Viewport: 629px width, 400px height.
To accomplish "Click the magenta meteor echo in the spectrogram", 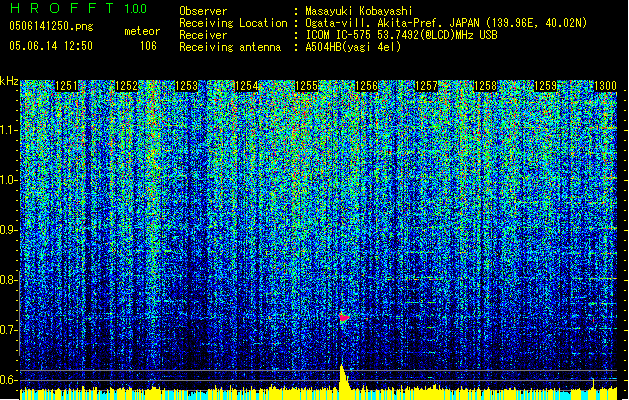I will 344,318.
